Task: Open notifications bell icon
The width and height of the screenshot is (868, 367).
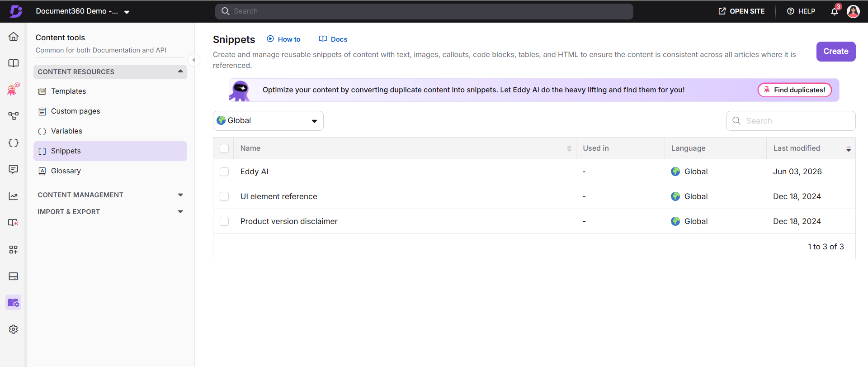Action: tap(835, 11)
